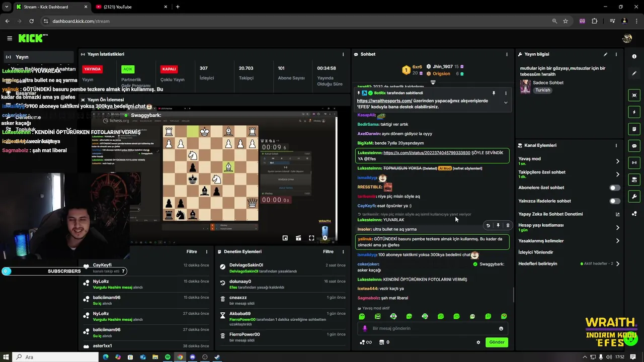The width and height of the screenshot is (644, 362).
Task: Open Kanal Eylemleri three-dot menu
Action: point(616,145)
